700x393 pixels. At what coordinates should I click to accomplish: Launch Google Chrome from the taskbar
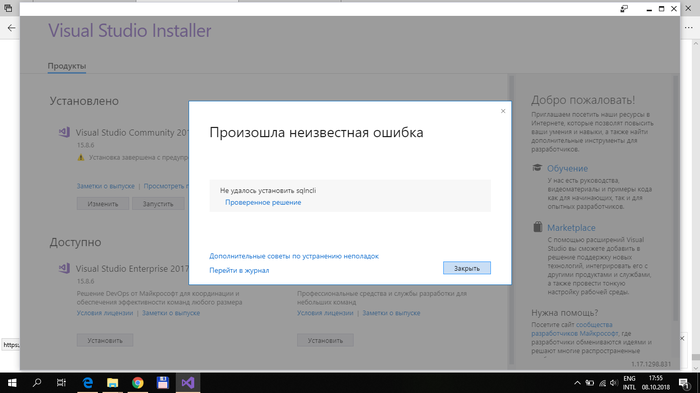(138, 383)
